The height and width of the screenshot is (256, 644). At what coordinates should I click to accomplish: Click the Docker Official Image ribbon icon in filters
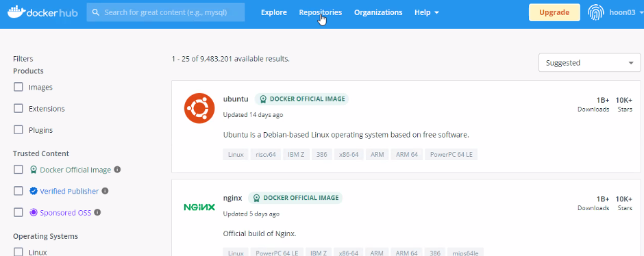coord(34,170)
